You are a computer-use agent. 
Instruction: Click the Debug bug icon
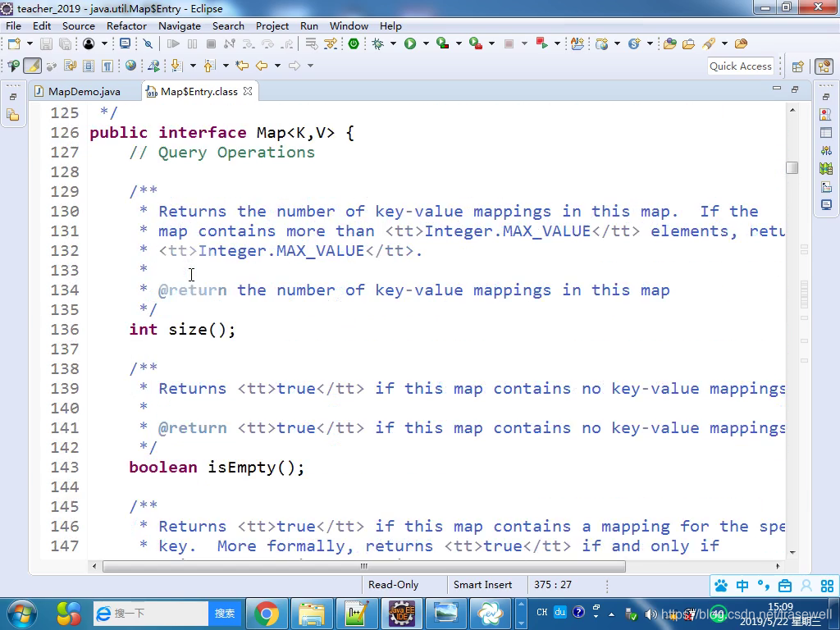point(378,44)
